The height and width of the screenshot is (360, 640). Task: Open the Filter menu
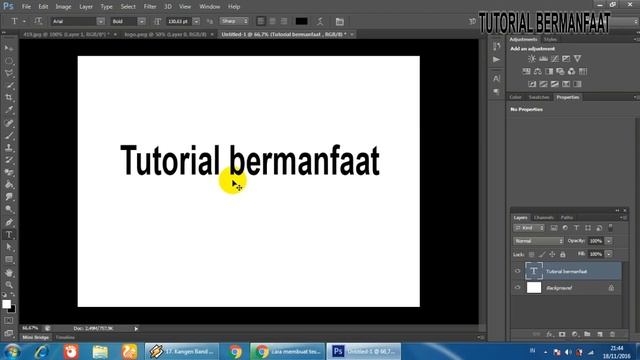point(150,7)
